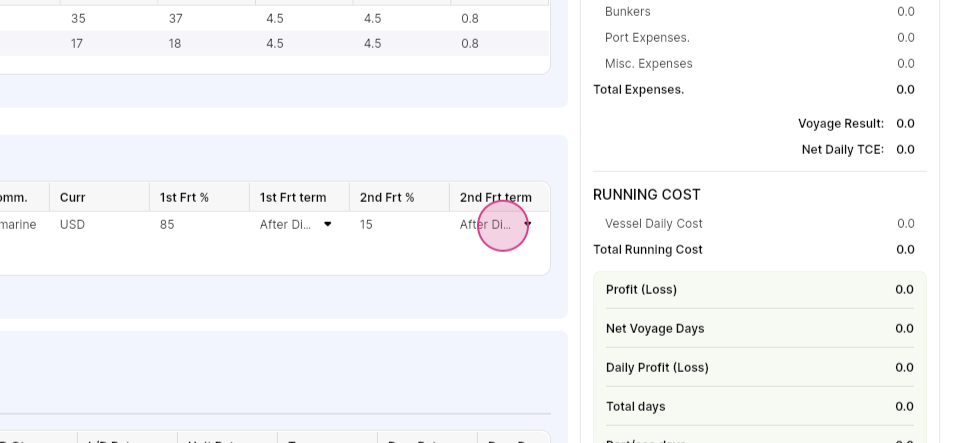Click the 'Net Voyage Days' label
This screenshot has height=443, width=960.
click(x=655, y=329)
